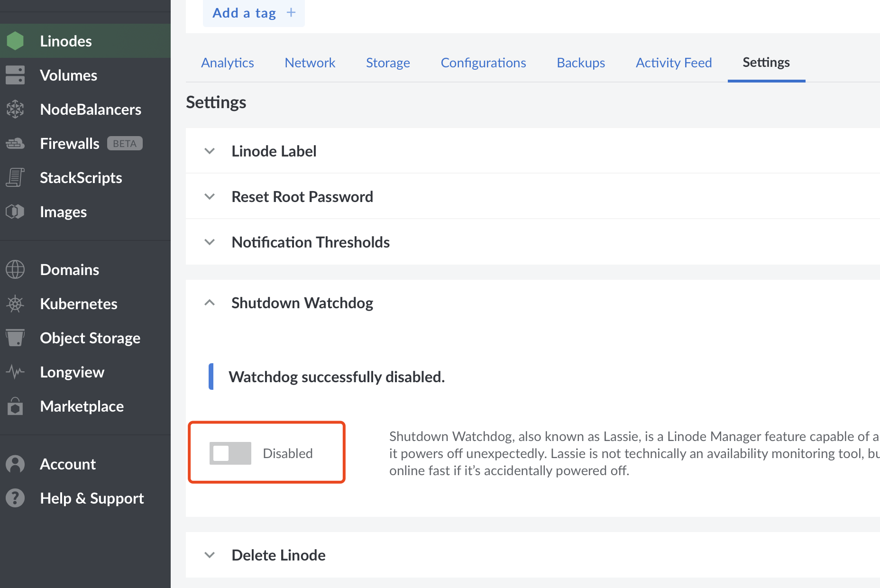
Task: Click the Linodes hexagon icon in sidebar
Action: [x=15, y=41]
